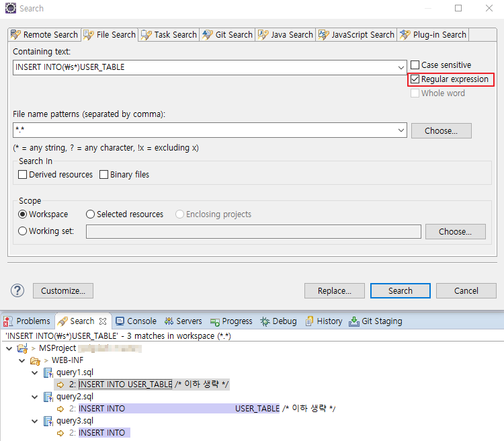Viewport: 504px width, 441px height.
Task: Click Choose... beside Working set field
Action: 456,232
